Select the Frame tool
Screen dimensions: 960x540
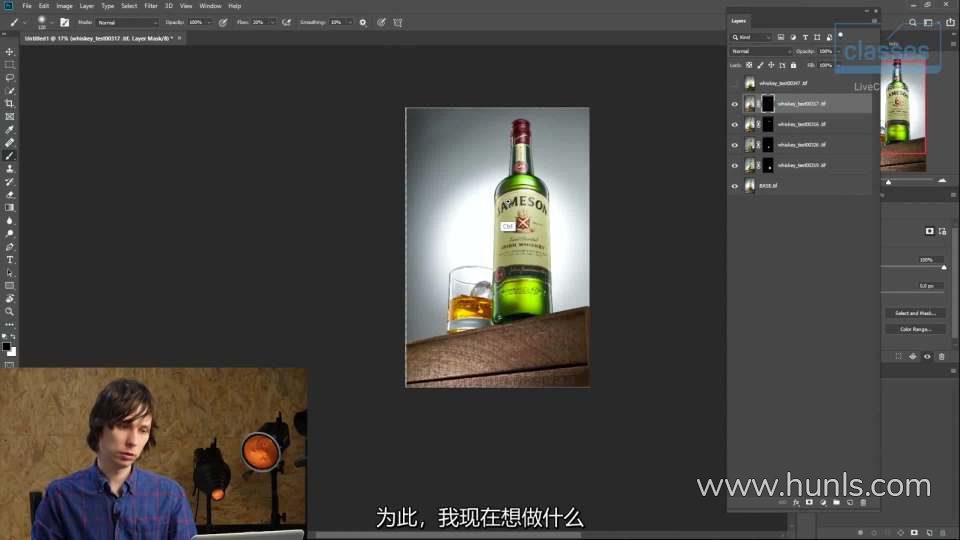click(x=9, y=116)
